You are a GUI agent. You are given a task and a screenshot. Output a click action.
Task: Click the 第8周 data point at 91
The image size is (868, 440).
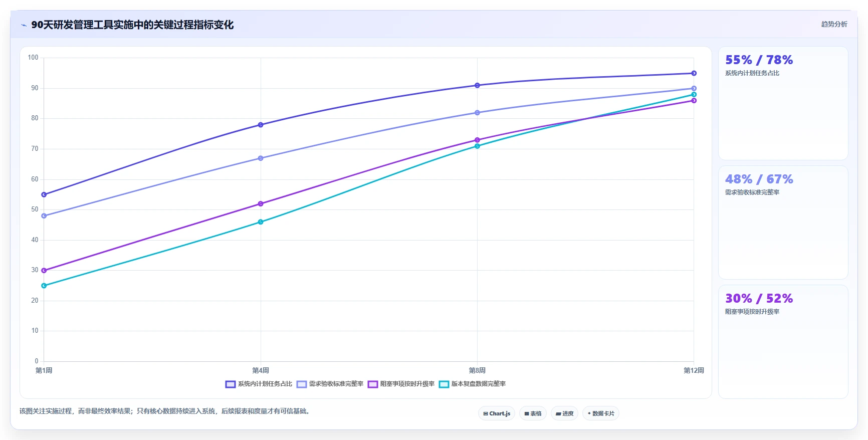point(477,85)
